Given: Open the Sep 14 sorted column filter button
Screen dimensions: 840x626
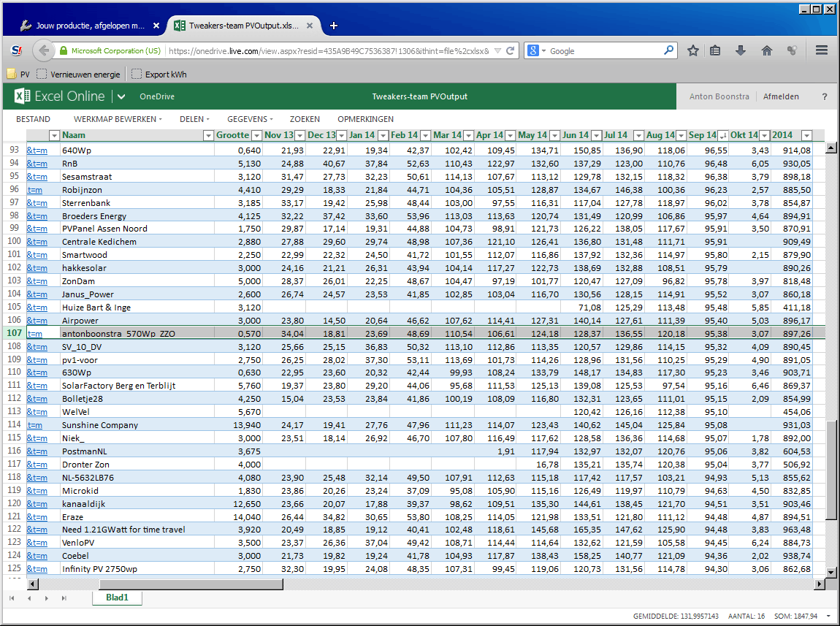Looking at the screenshot, I should [x=722, y=135].
